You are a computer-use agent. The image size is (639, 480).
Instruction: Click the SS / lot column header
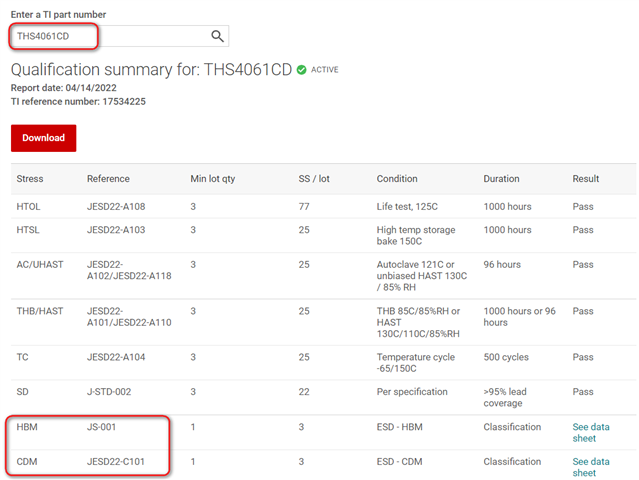(x=314, y=179)
